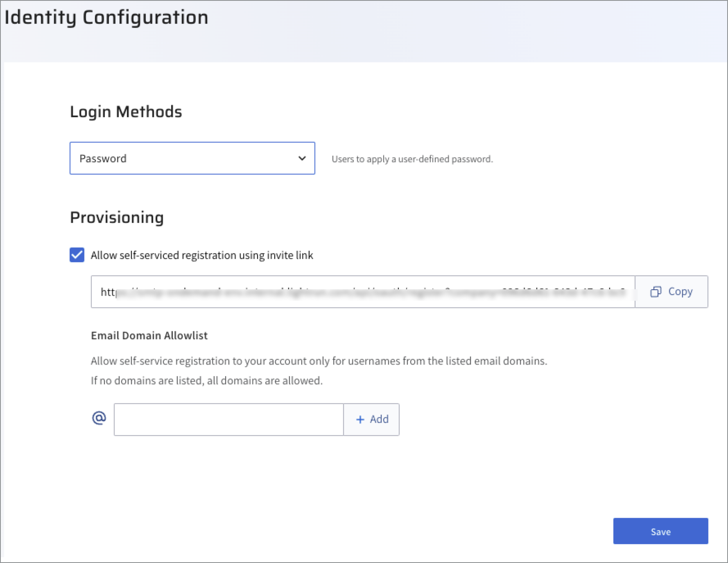
Task: Click the visible 'htt' text of invite URL
Action: point(108,292)
